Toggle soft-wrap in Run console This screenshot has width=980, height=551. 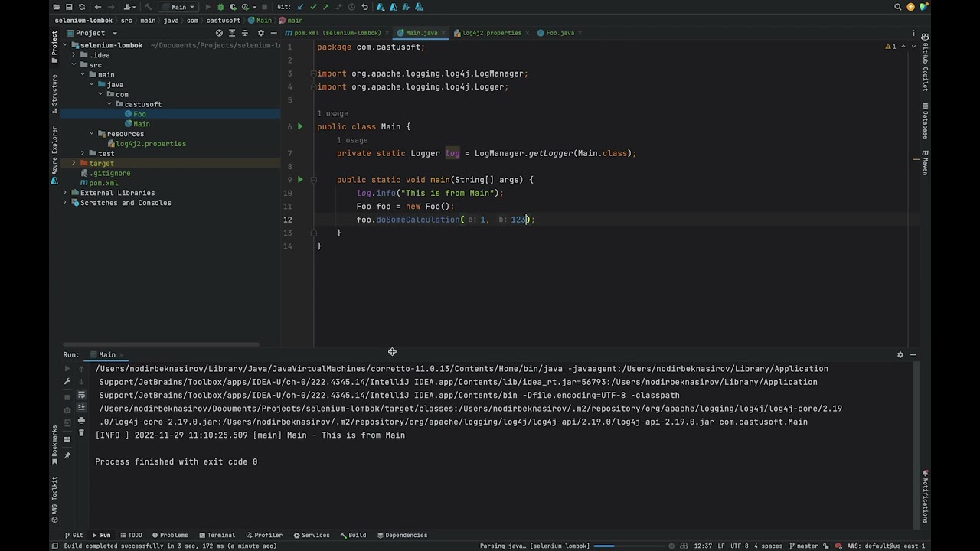[x=81, y=395]
